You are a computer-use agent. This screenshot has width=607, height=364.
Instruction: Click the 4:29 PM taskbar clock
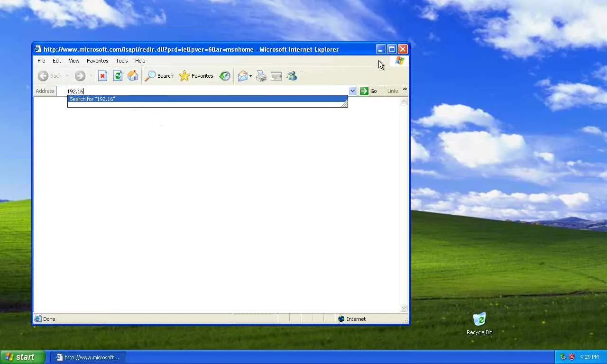pos(589,357)
